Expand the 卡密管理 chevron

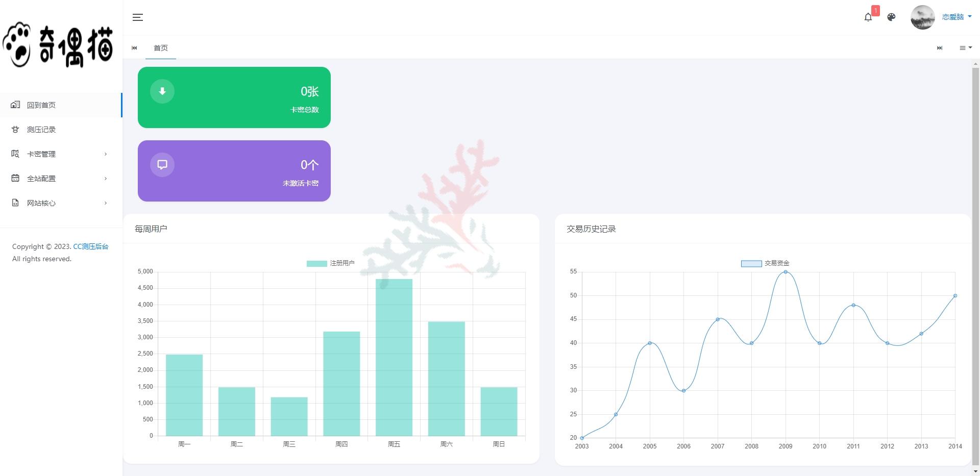[x=106, y=154]
